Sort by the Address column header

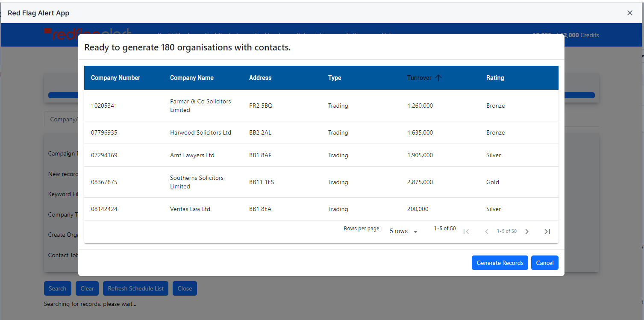tap(260, 78)
